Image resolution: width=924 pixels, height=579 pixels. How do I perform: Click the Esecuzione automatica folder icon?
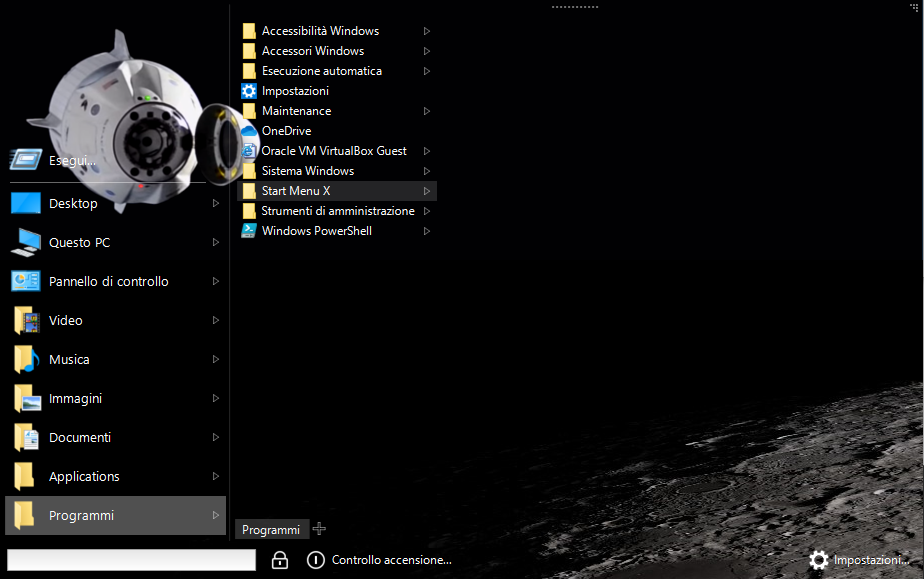click(x=249, y=71)
